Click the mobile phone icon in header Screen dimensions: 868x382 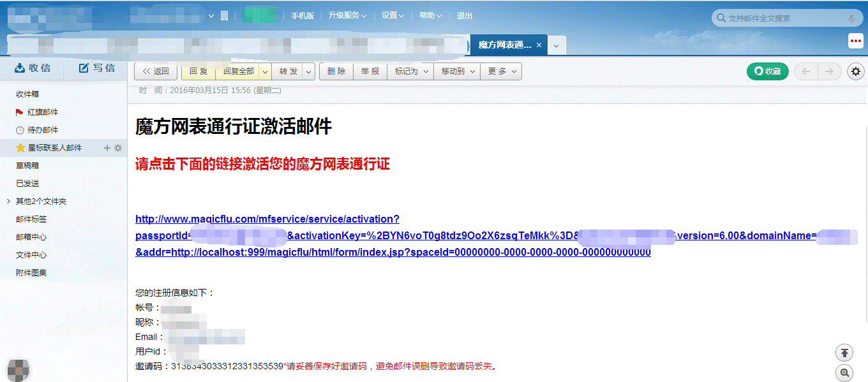click(224, 16)
